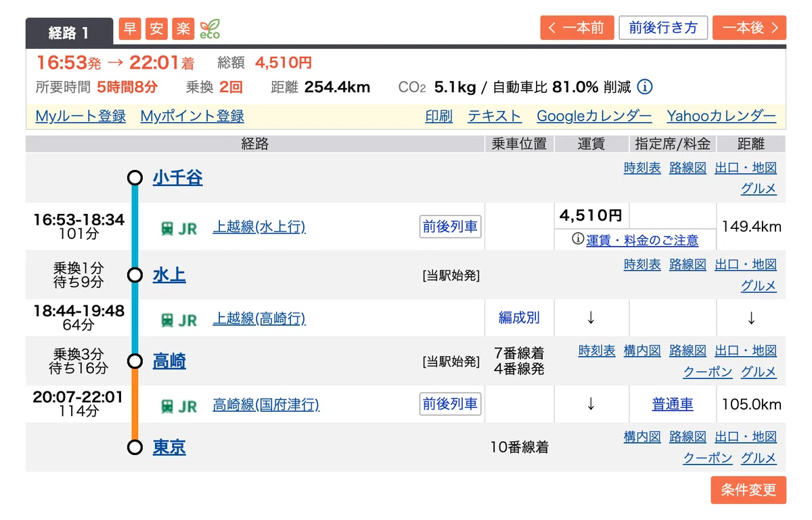Open 前後列車 for 上越線(水上行)
The width and height of the screenshot is (812, 520).
(x=451, y=227)
